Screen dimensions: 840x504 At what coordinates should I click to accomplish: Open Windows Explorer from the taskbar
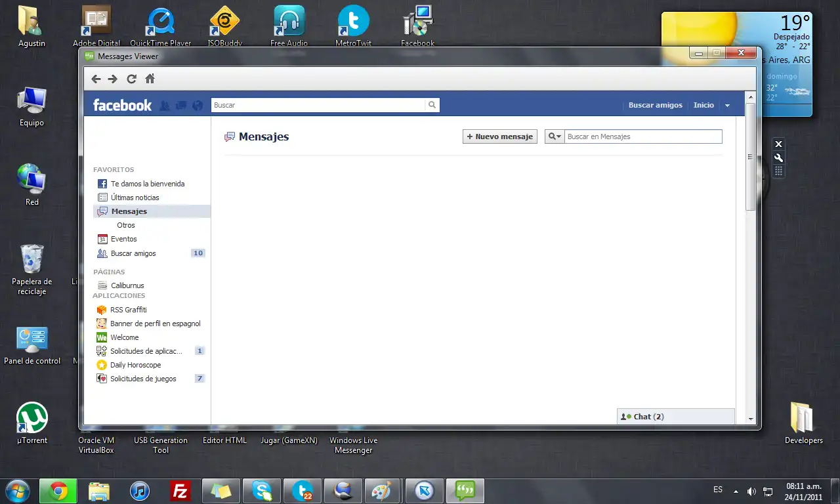coord(99,491)
